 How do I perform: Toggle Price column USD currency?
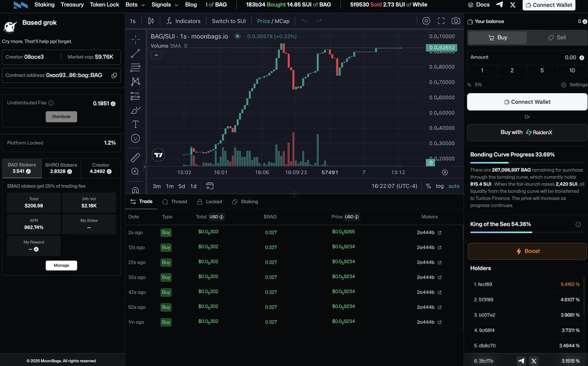pyautogui.click(x=352, y=217)
